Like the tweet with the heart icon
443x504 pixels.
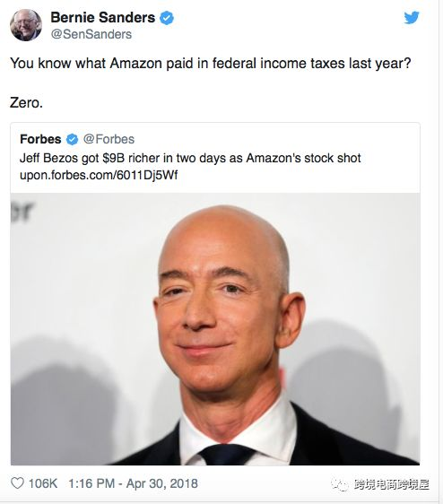tap(17, 482)
